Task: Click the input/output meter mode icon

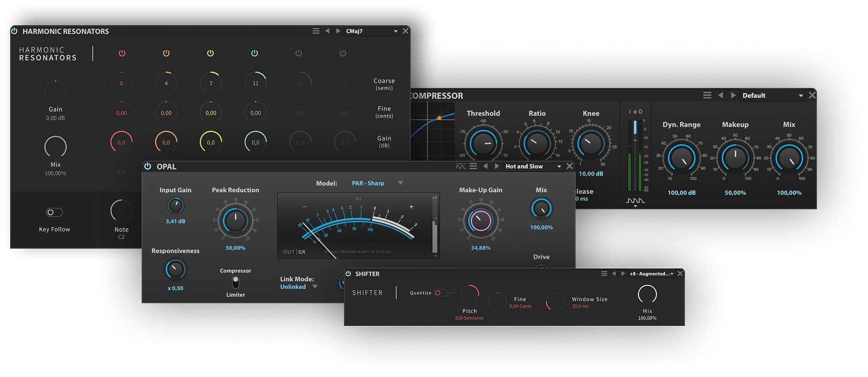Action: click(x=635, y=112)
